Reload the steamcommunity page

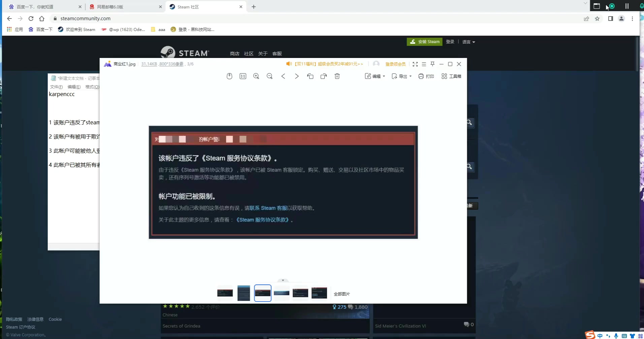coord(31,19)
